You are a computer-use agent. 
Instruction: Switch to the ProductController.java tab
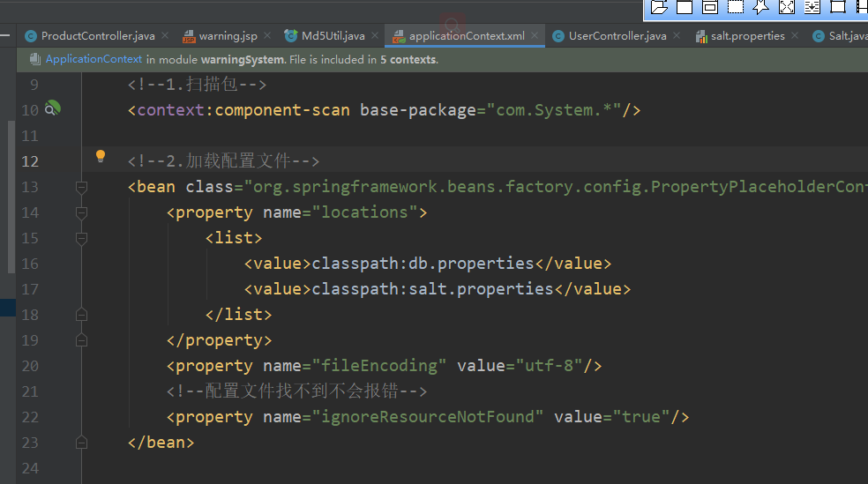[x=90, y=36]
